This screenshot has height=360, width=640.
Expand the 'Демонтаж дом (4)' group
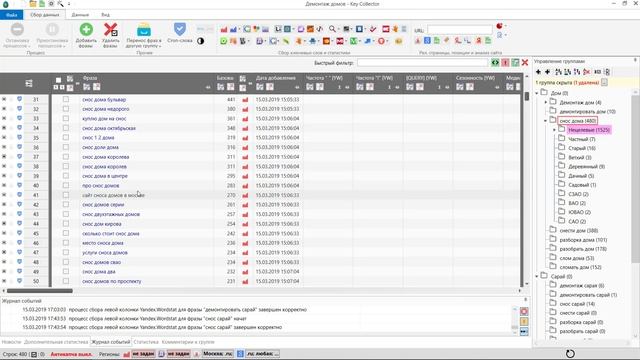(546, 102)
